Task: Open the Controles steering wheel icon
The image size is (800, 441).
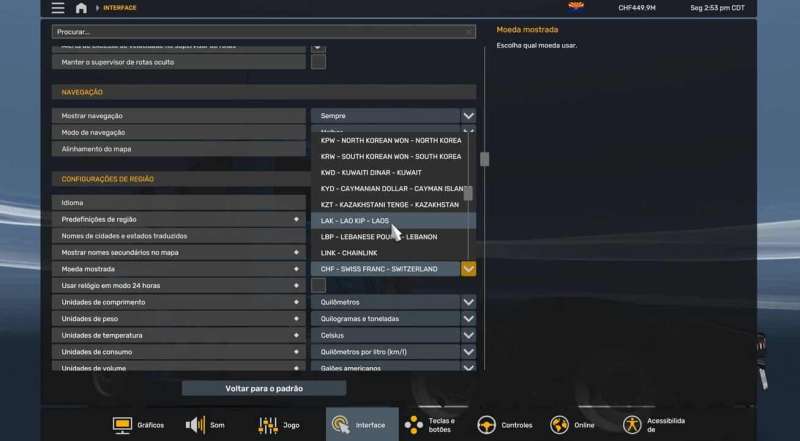Action: pos(487,425)
